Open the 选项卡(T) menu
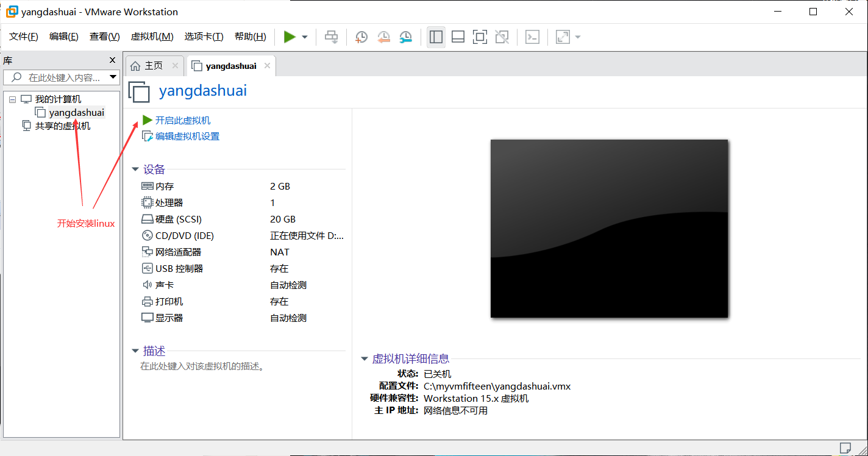Viewport: 868px width, 456px height. (204, 37)
